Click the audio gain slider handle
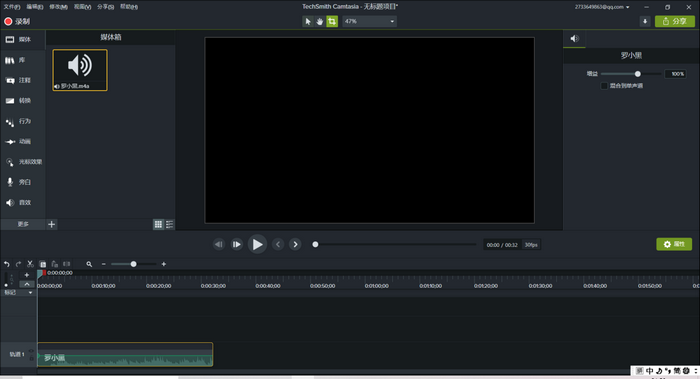 [638, 74]
